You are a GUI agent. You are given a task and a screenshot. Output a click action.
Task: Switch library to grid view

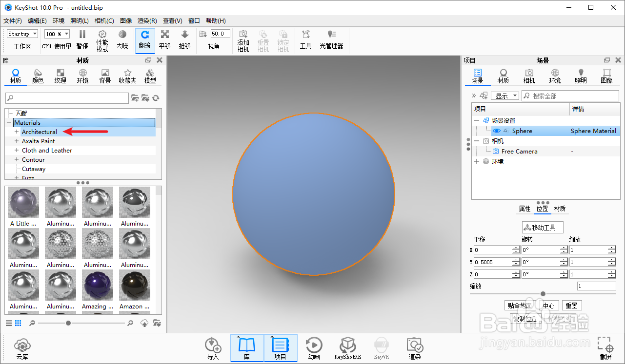[x=18, y=323]
